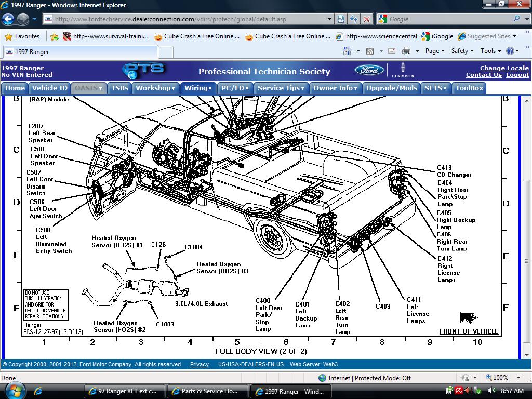Image resolution: width=532 pixels, height=399 pixels.
Task: Open the Wiring menu tab
Action: point(198,88)
